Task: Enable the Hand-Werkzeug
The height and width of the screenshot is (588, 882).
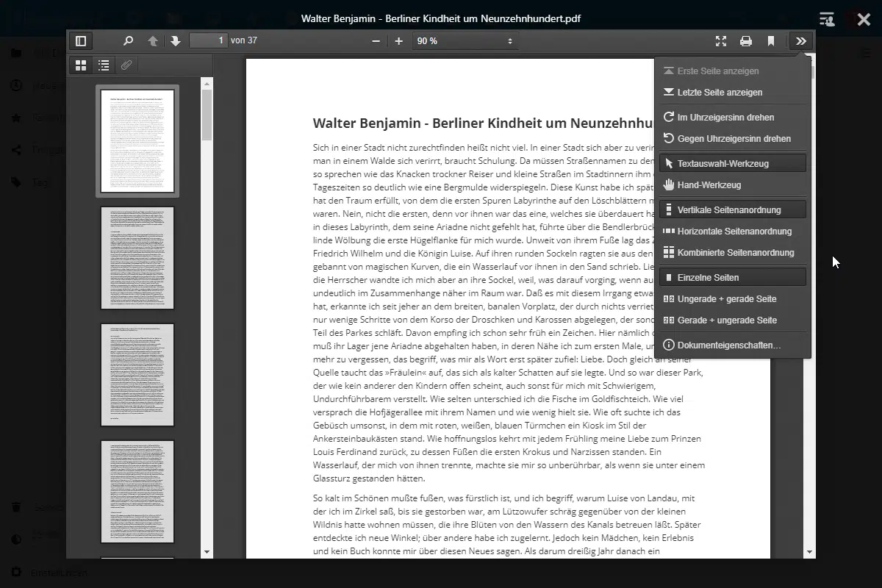Action: pos(733,184)
